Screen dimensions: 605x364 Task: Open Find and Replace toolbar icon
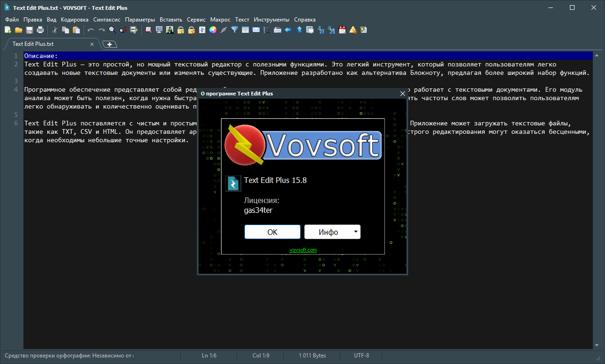123,30
